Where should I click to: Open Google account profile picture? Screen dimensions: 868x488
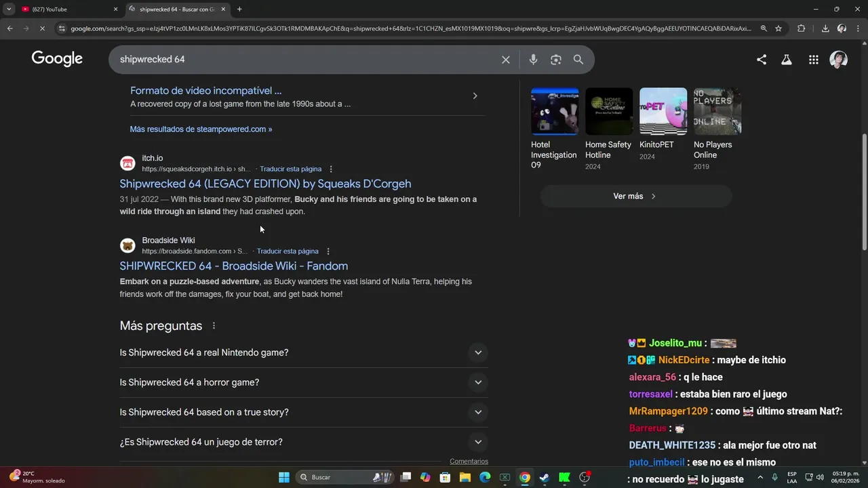pos(839,60)
